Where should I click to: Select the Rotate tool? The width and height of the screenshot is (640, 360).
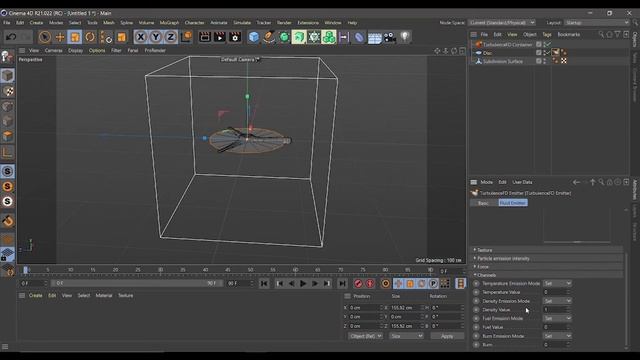(90, 37)
